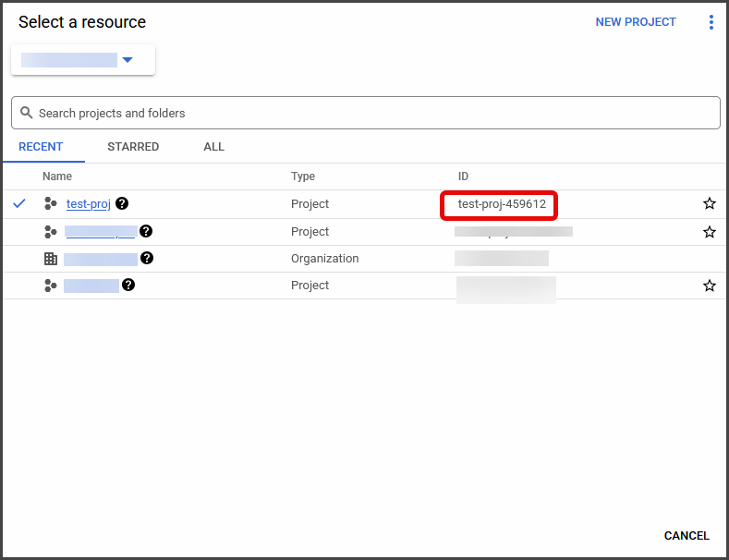This screenshot has width=729, height=560.
Task: Switch to the ALL tab
Action: [213, 147]
